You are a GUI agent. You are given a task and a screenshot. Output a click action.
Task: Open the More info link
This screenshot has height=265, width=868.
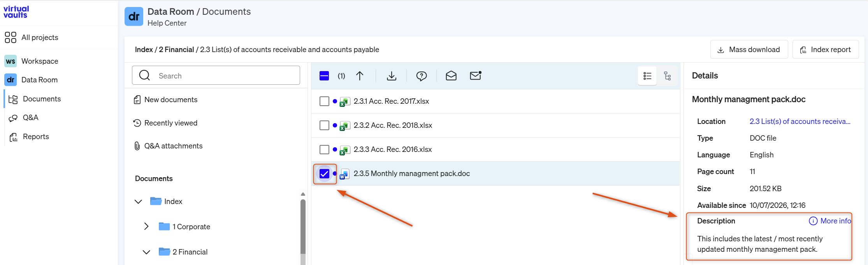(x=830, y=221)
